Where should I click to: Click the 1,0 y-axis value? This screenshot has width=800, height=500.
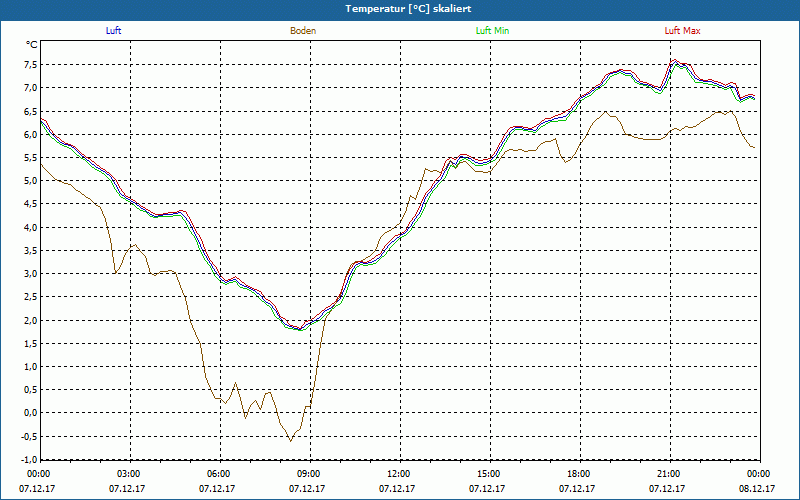point(30,366)
